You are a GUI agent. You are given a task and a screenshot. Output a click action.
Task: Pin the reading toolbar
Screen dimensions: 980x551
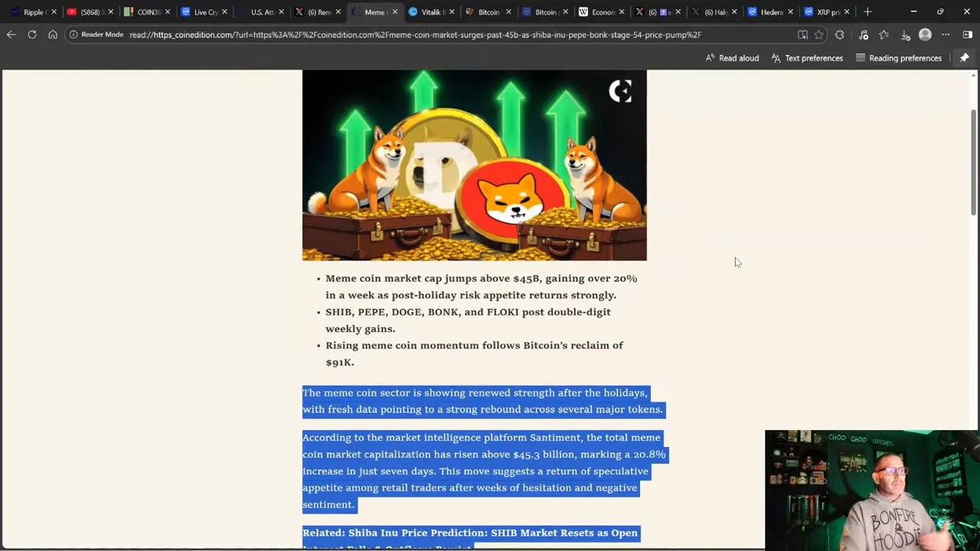tap(964, 57)
